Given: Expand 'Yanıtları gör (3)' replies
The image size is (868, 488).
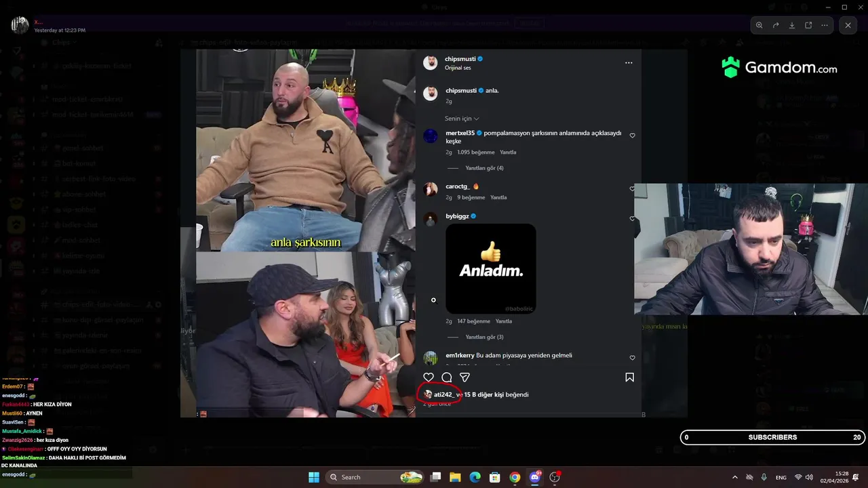Looking at the screenshot, I should click(484, 337).
